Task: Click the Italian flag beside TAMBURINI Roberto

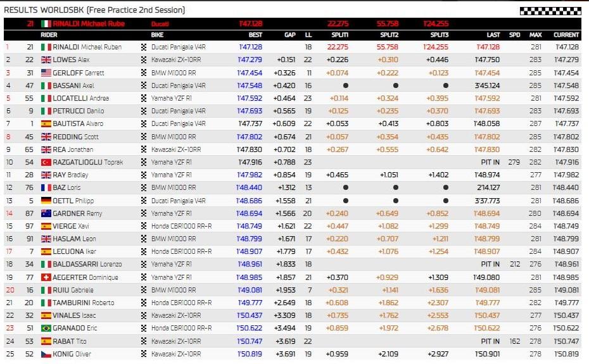Action: [x=46, y=303]
